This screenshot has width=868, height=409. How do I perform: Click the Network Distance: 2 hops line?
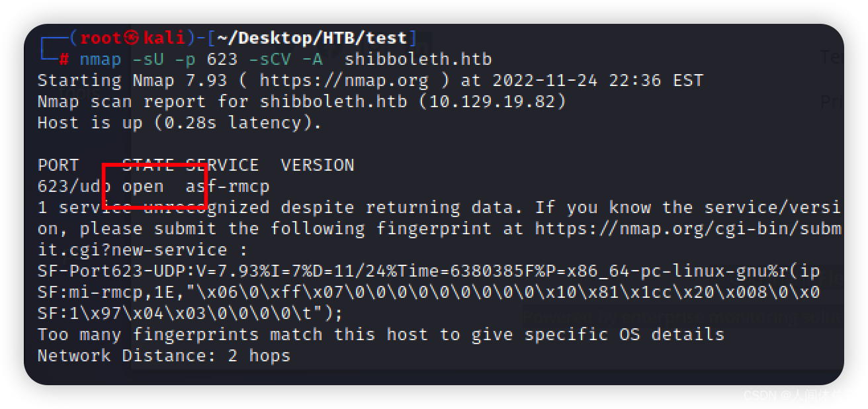pos(164,356)
